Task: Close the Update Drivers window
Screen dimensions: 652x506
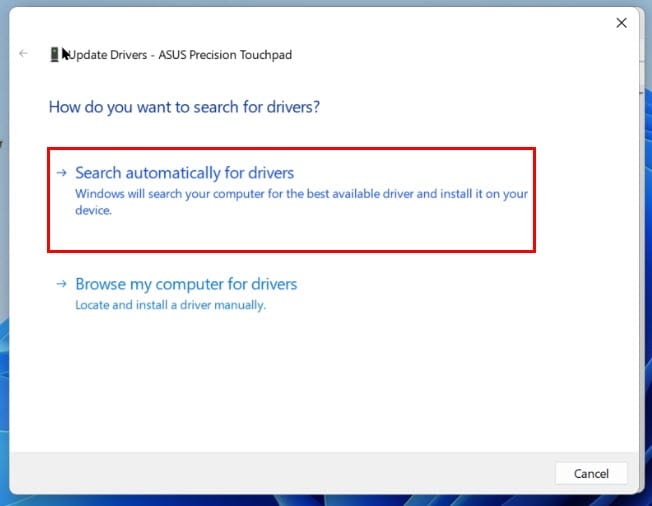Action: click(621, 23)
